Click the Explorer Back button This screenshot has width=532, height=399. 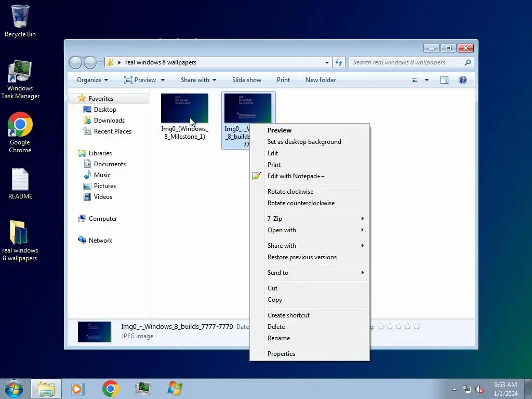pos(75,62)
